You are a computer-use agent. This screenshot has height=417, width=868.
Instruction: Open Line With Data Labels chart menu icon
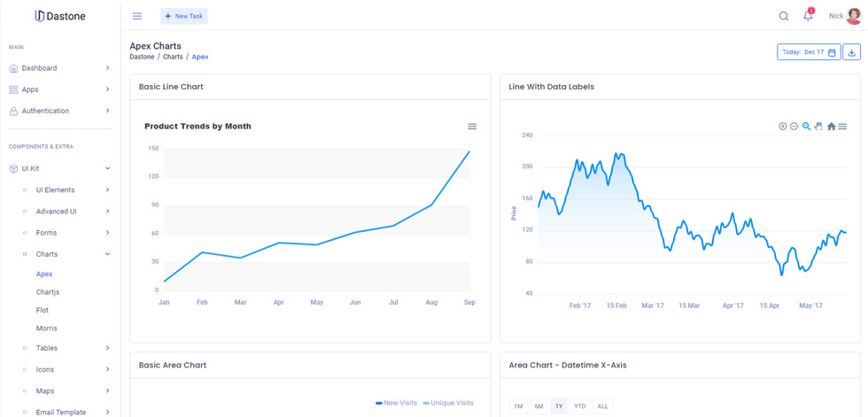tap(842, 126)
